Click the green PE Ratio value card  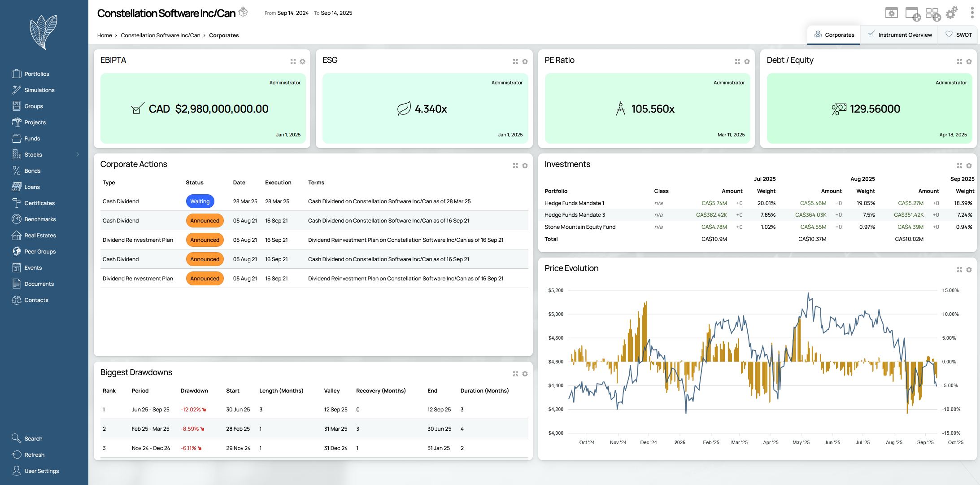tap(646, 109)
